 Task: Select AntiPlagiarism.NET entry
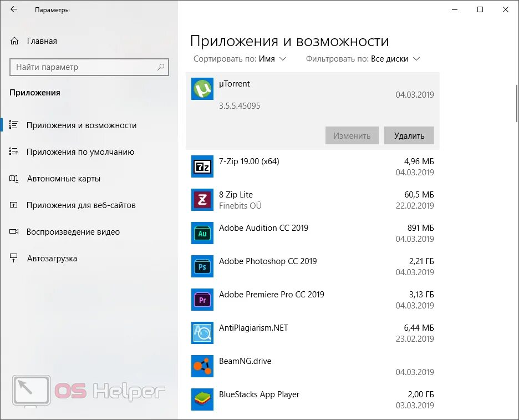click(x=313, y=333)
